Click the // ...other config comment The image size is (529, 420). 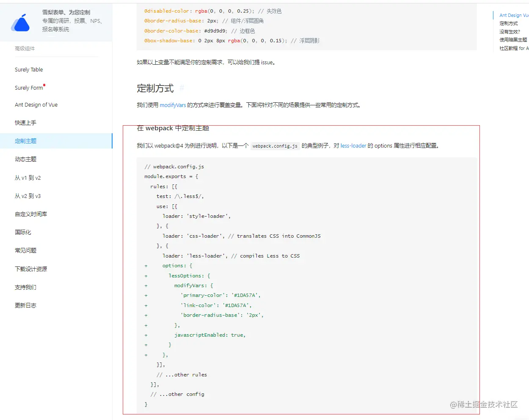click(x=177, y=394)
